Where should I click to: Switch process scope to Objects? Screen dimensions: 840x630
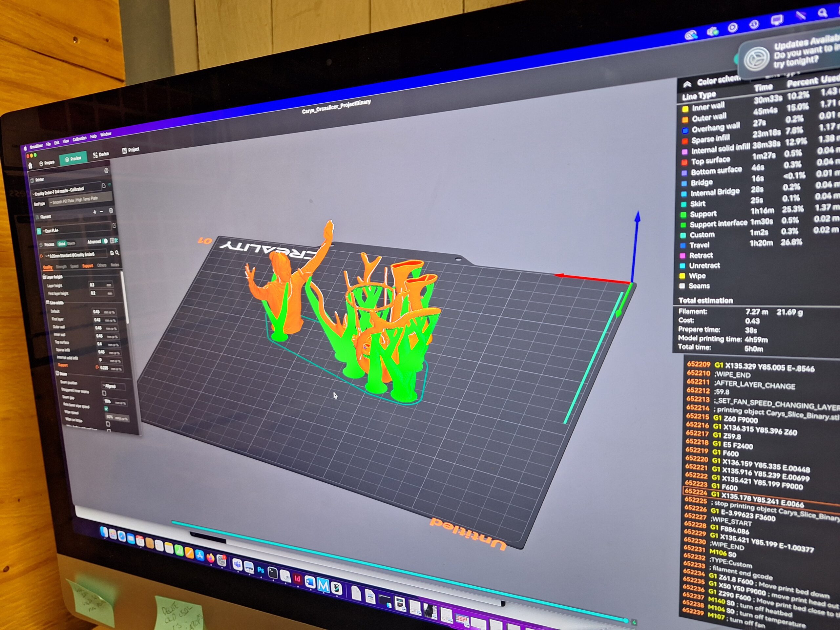(x=72, y=243)
